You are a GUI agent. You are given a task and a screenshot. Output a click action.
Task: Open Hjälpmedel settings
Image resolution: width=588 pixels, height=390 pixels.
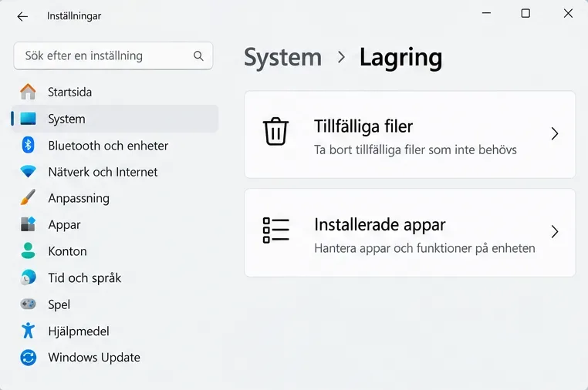(115, 331)
